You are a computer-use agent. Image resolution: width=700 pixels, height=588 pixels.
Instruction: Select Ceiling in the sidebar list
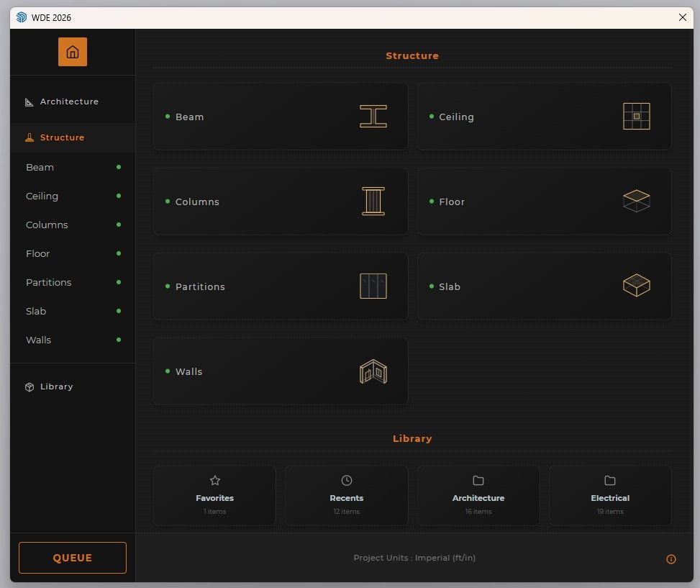pos(73,196)
